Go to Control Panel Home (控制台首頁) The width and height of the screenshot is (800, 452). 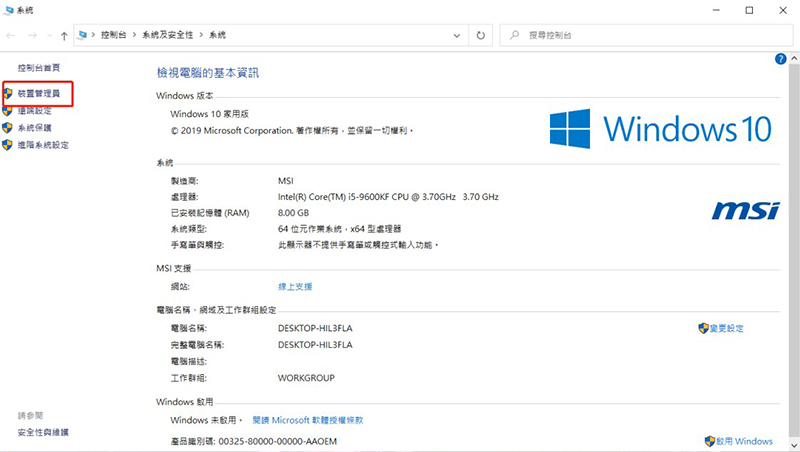(x=39, y=67)
